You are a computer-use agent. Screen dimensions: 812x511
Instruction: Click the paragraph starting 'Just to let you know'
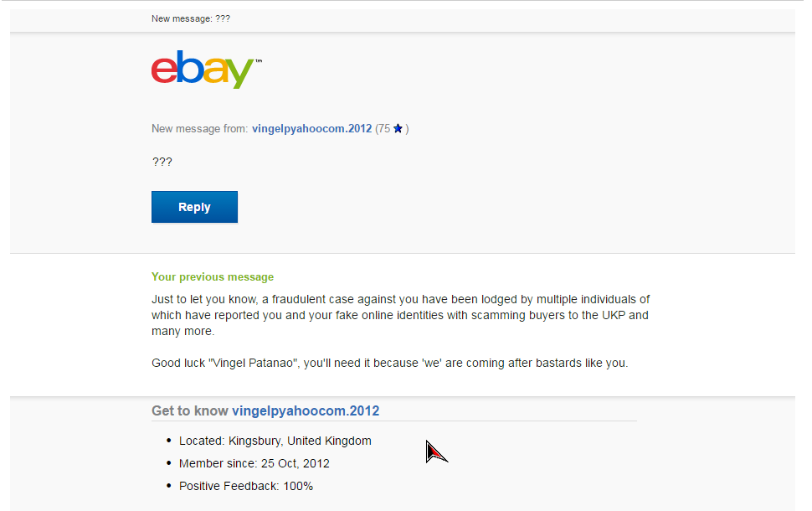tap(400, 315)
